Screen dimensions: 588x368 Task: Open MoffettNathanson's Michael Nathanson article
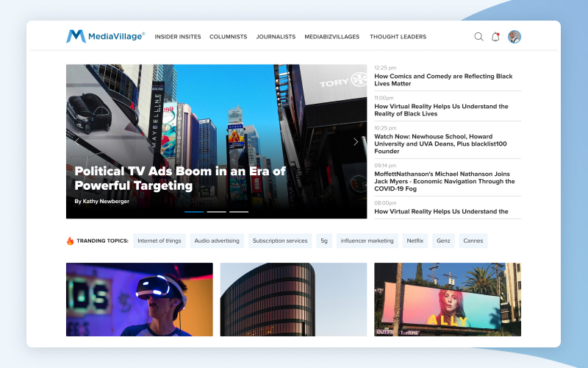pyautogui.click(x=445, y=181)
